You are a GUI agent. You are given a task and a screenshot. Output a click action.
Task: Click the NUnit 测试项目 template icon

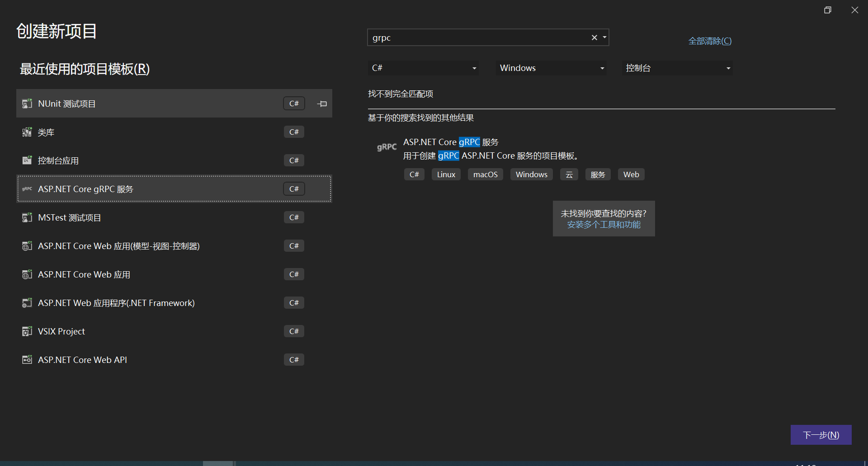[x=27, y=104]
